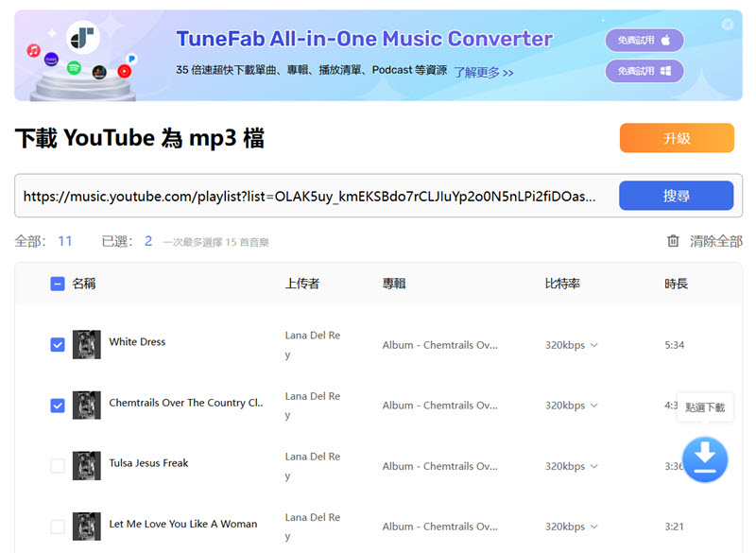Click the selected count 2
The image size is (756, 553).
click(x=148, y=241)
